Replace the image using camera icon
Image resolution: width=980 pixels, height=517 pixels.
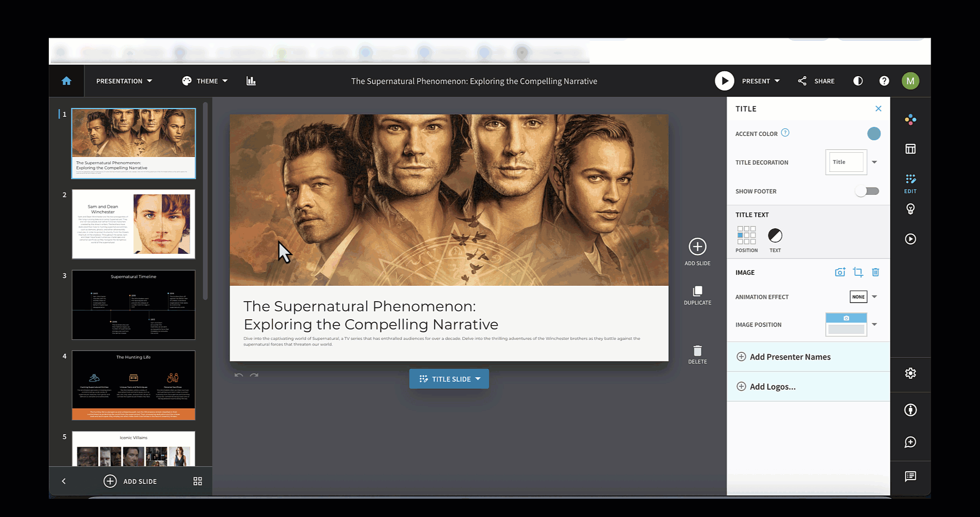click(x=840, y=272)
